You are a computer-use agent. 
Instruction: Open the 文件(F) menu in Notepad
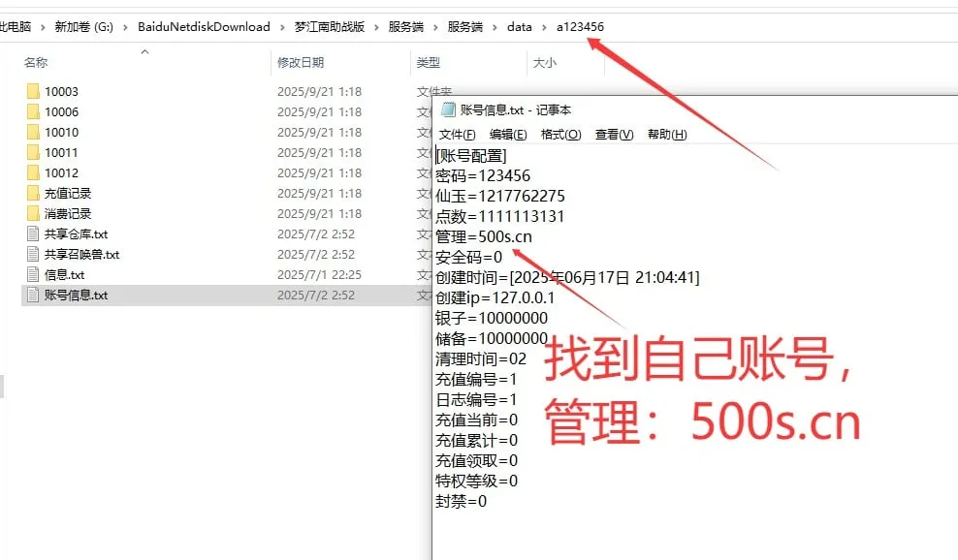(457, 135)
